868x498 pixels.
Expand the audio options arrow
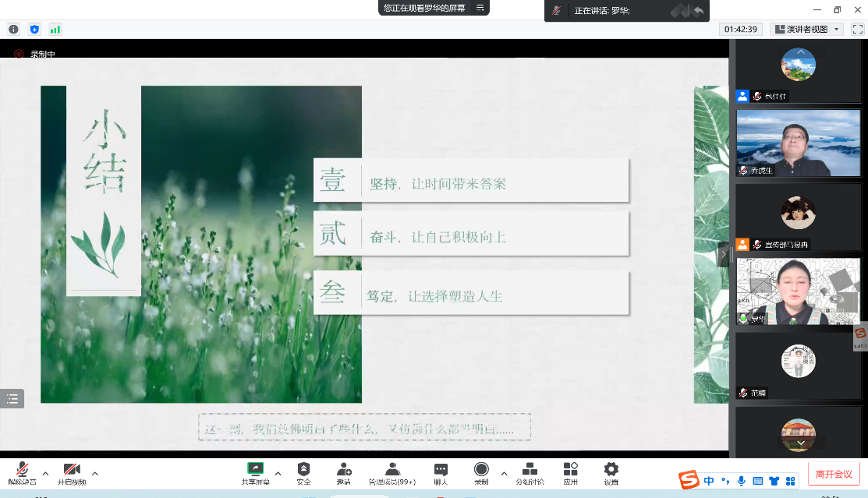(45, 473)
